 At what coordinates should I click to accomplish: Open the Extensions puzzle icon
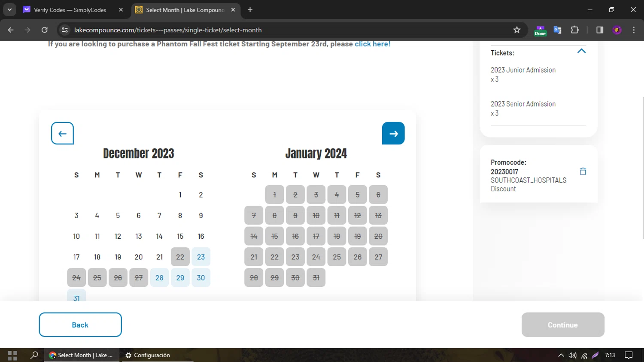[574, 30]
